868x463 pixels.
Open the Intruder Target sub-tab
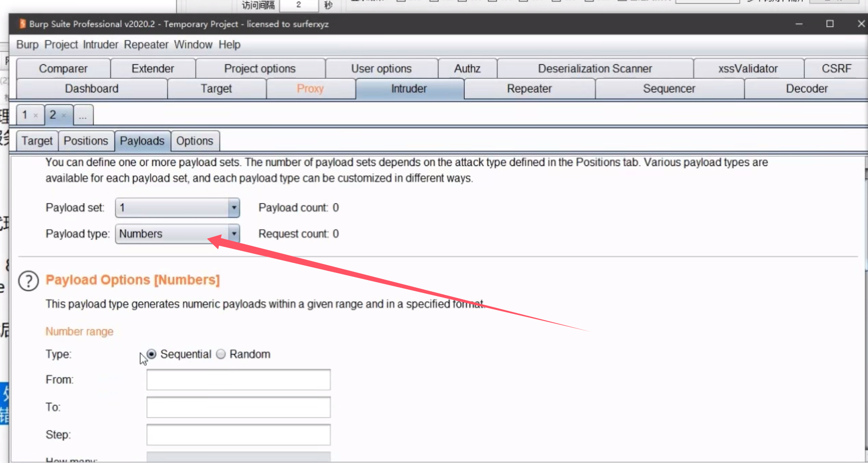point(37,141)
